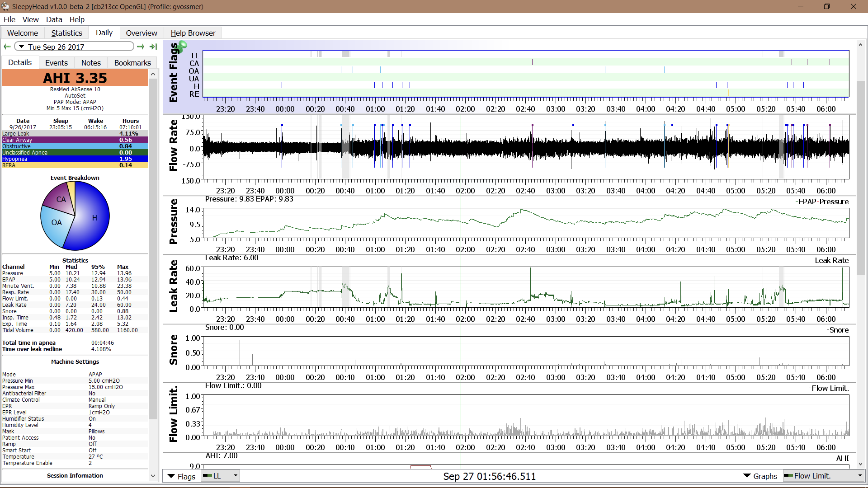Click the Pressure graph title

[174, 221]
